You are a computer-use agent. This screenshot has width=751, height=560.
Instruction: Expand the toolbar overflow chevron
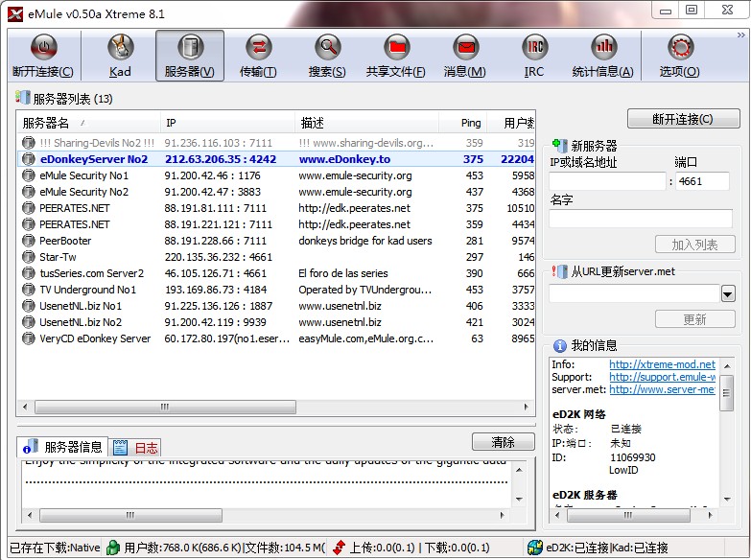(741, 35)
